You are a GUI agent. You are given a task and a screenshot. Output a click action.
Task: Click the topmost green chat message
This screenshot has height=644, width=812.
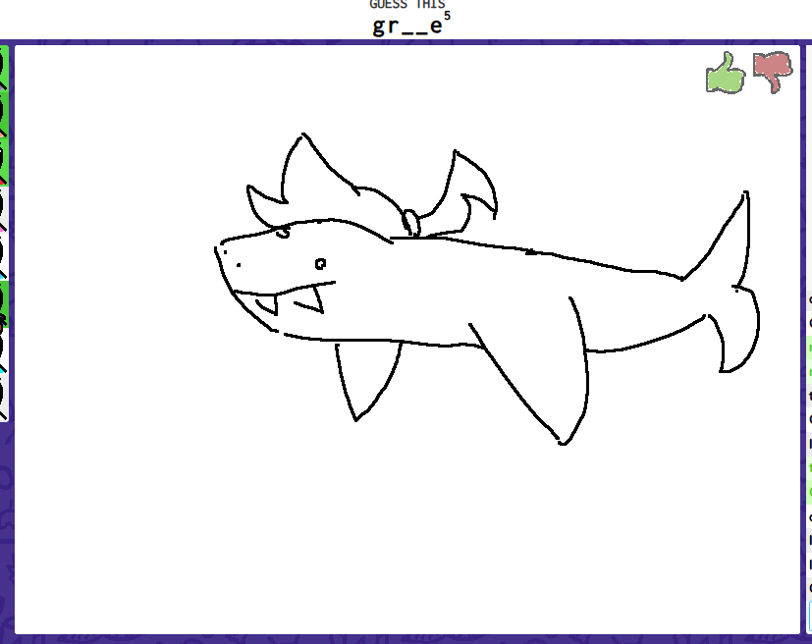point(809,347)
